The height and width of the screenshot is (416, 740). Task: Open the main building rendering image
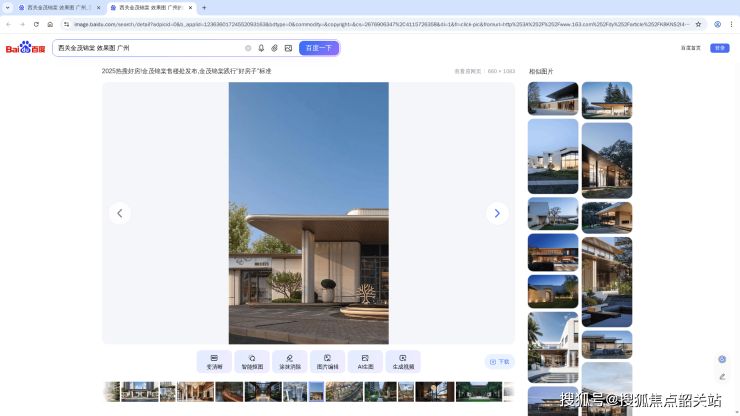(309, 213)
